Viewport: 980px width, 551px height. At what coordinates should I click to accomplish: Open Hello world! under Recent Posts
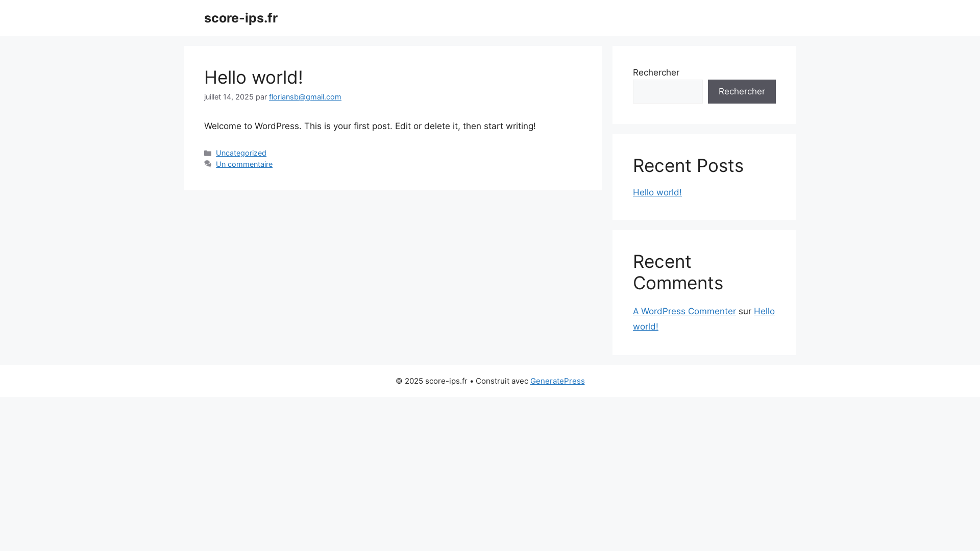pos(657,192)
